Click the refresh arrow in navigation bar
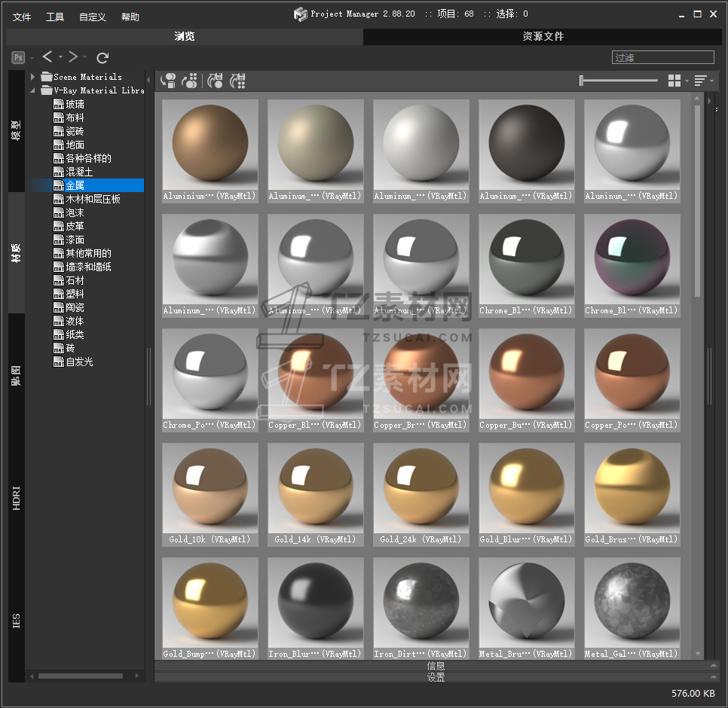The image size is (728, 708). 103,57
